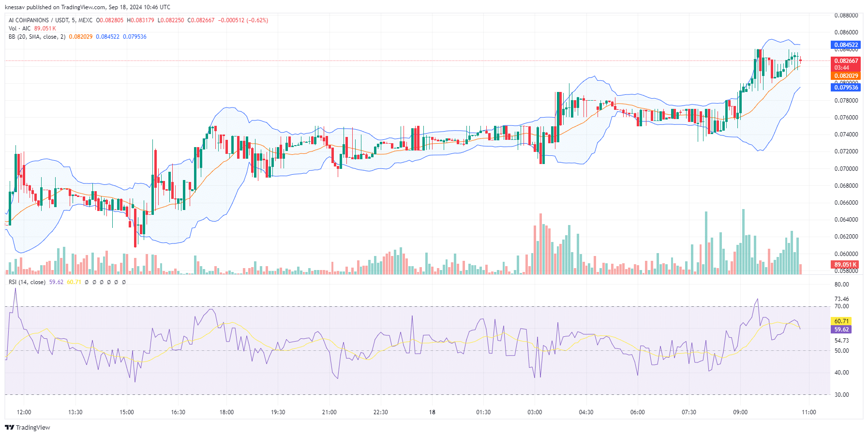Click the 50.00 RSI scale tick
The width and height of the screenshot is (868, 436).
point(841,351)
